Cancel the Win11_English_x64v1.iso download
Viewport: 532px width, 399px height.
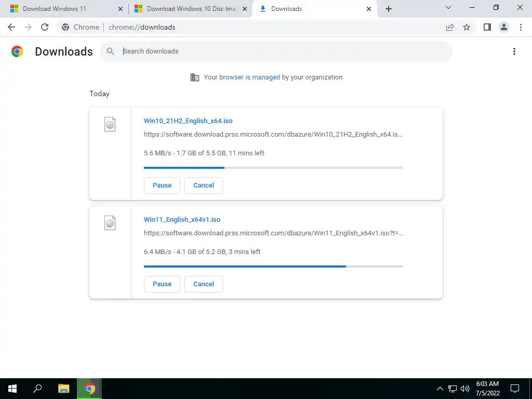[x=204, y=284]
